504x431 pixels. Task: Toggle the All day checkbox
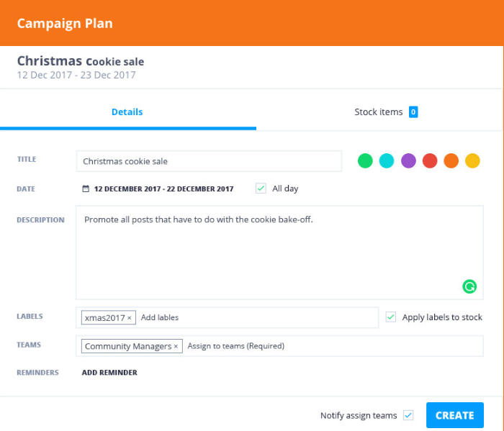pos(261,189)
